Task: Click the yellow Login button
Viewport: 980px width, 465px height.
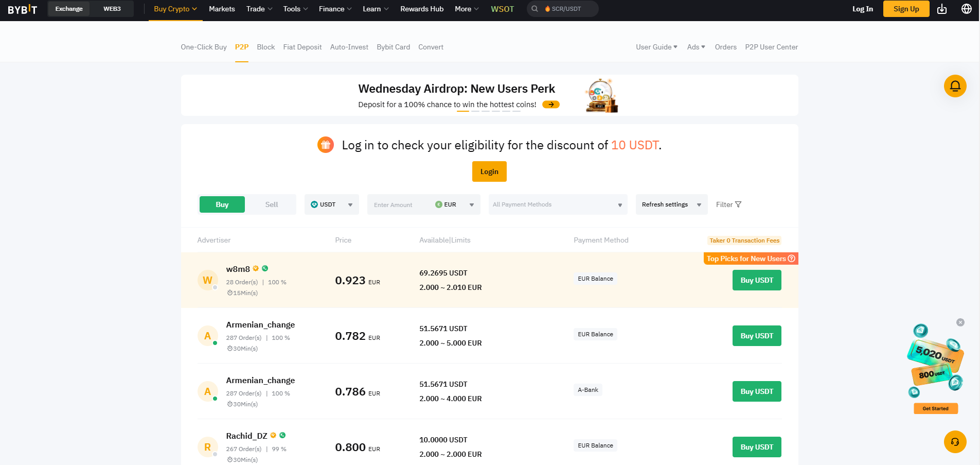Action: pyautogui.click(x=489, y=171)
